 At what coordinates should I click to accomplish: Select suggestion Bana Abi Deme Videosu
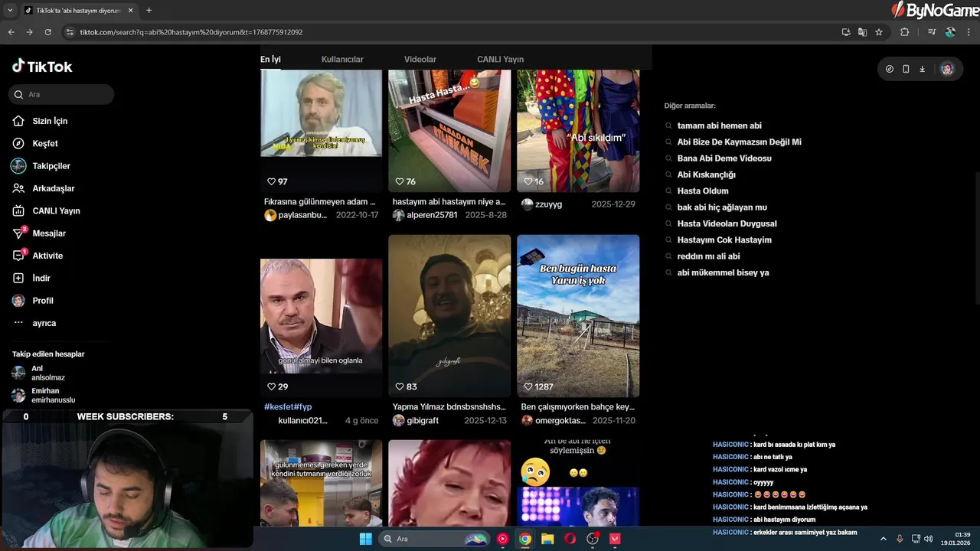click(724, 158)
